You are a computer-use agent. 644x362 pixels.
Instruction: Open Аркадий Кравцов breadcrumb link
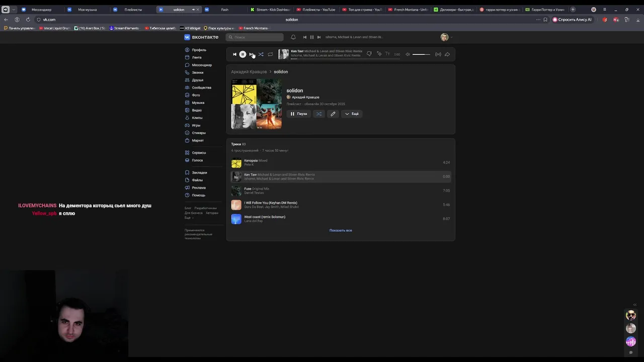pyautogui.click(x=249, y=72)
